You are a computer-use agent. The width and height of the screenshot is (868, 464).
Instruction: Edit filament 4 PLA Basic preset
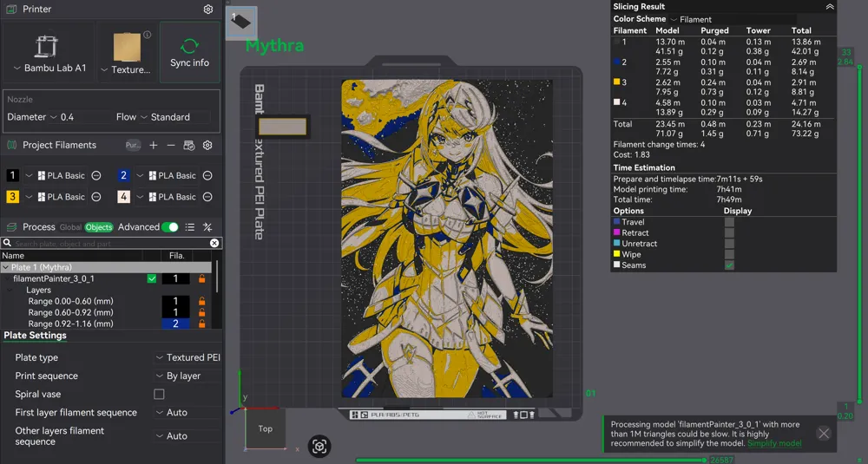pos(207,197)
